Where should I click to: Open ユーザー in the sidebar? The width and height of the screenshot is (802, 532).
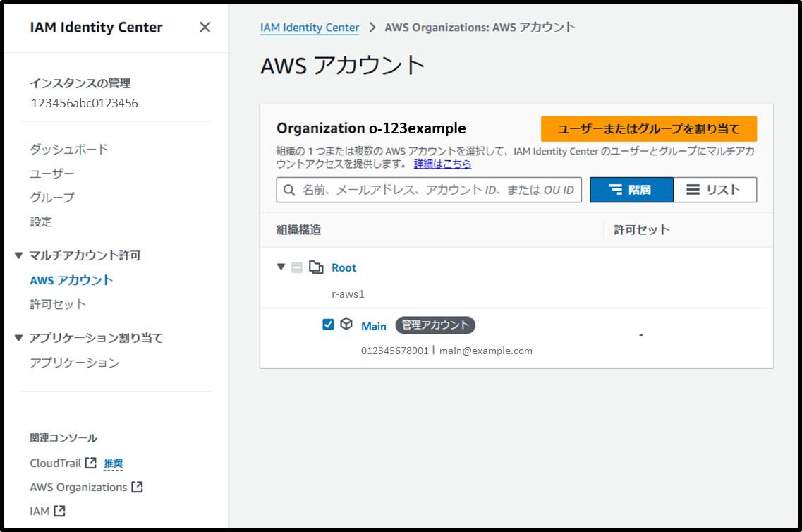[52, 174]
